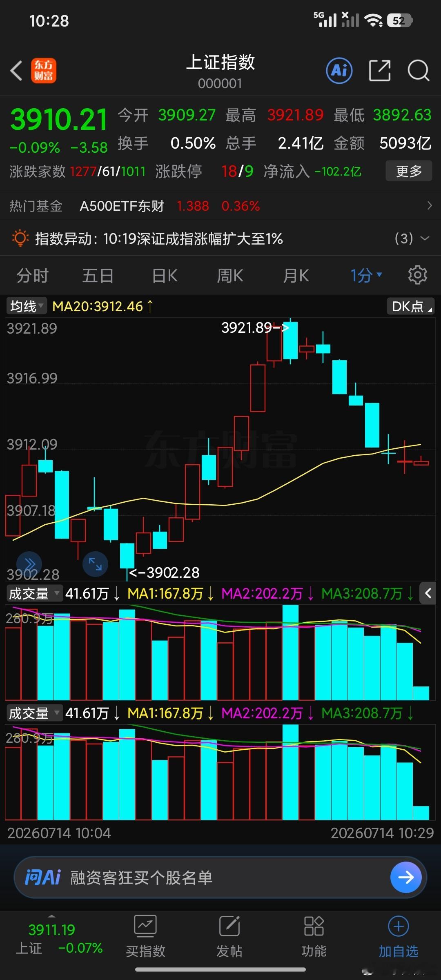
Task: Tap the 涨跌停 18/9 value
Action: (x=237, y=171)
